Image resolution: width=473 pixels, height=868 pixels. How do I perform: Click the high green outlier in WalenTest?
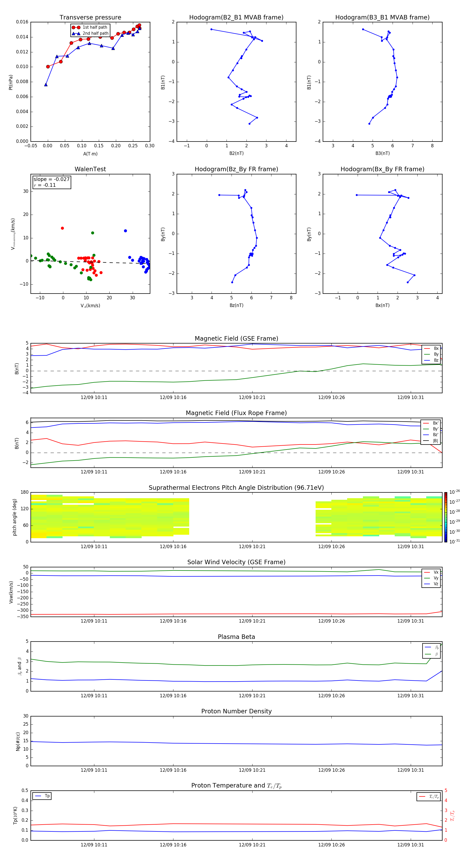pyautogui.click(x=92, y=233)
